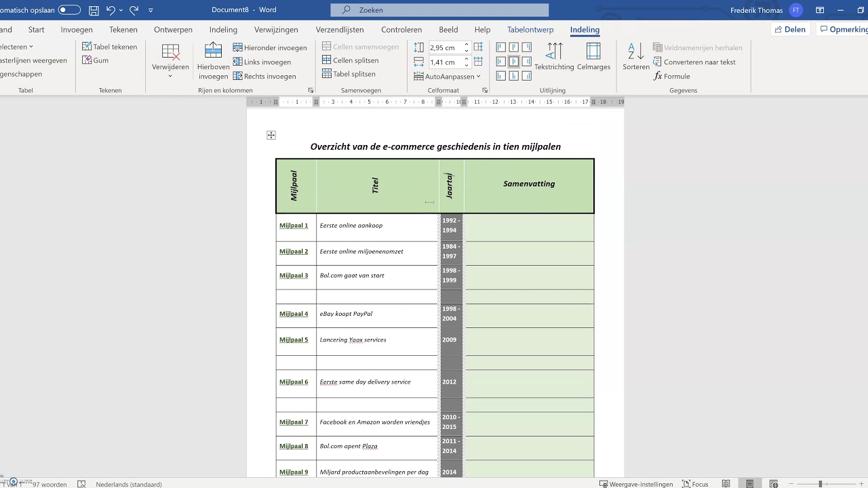Open the Celformaat dialog launcher
The width and height of the screenshot is (868, 488).
point(485,90)
